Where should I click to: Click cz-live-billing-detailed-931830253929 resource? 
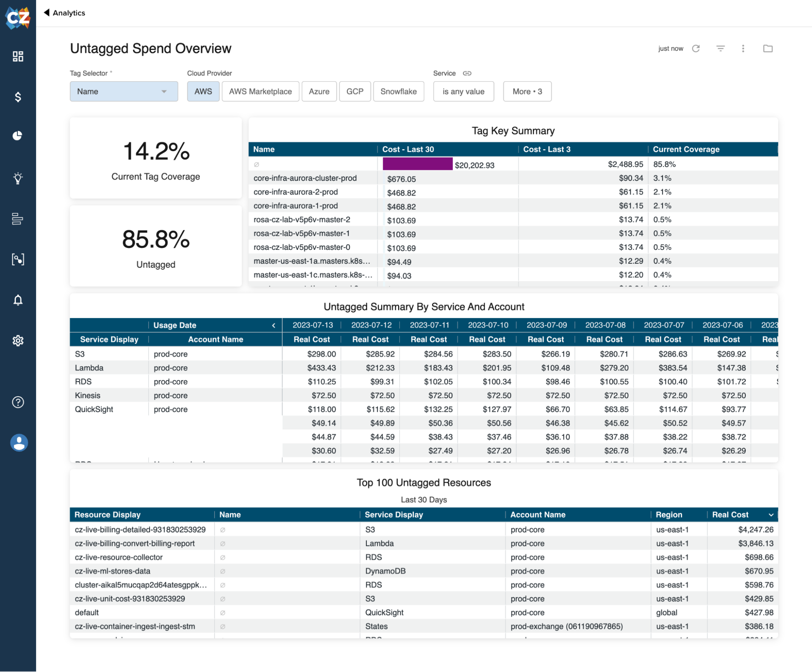pos(140,529)
